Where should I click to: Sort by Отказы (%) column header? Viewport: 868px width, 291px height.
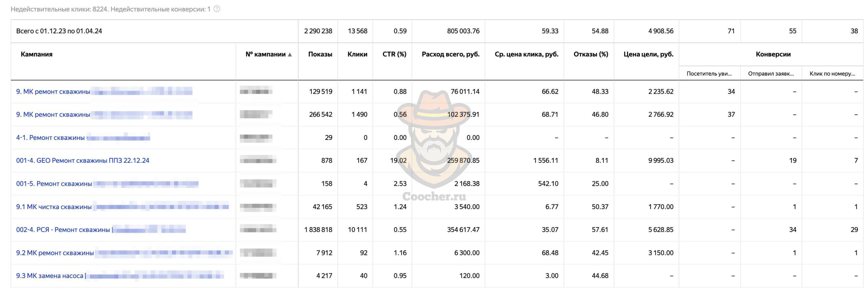(x=591, y=54)
